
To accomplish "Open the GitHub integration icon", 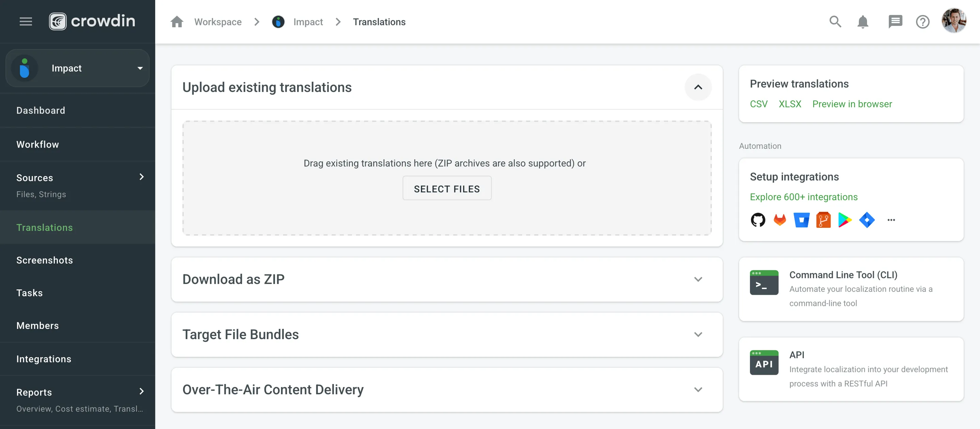I will point(758,220).
